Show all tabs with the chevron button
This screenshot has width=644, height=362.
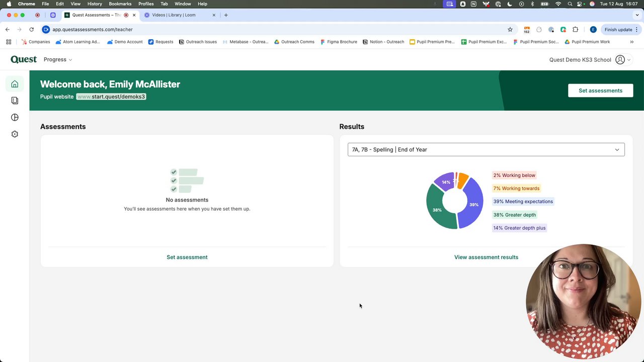[x=636, y=15]
